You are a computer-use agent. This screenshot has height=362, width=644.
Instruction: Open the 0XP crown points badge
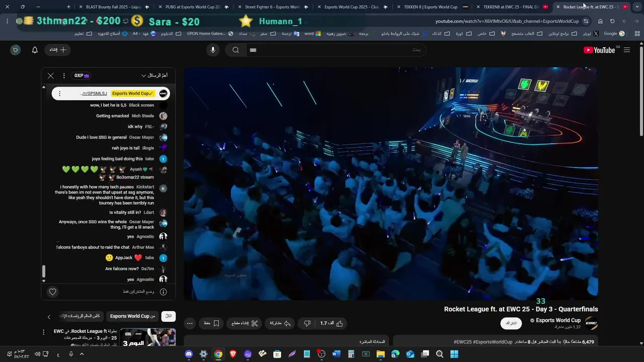(x=82, y=75)
